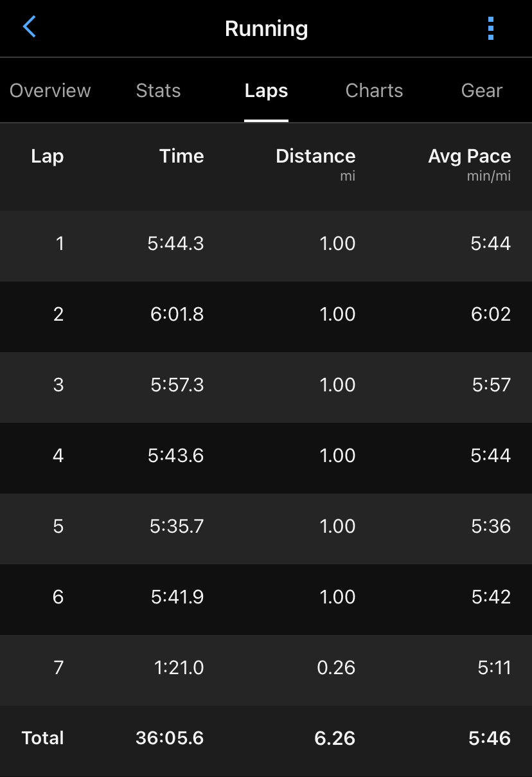
Task: Choose lap 3 row at 5:57.3
Action: (266, 386)
